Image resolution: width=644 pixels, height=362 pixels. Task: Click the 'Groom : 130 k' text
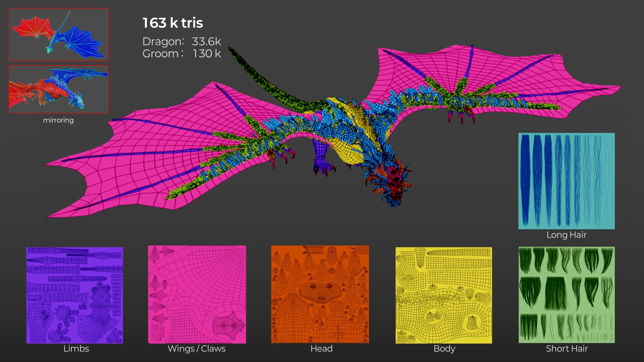[x=181, y=54]
